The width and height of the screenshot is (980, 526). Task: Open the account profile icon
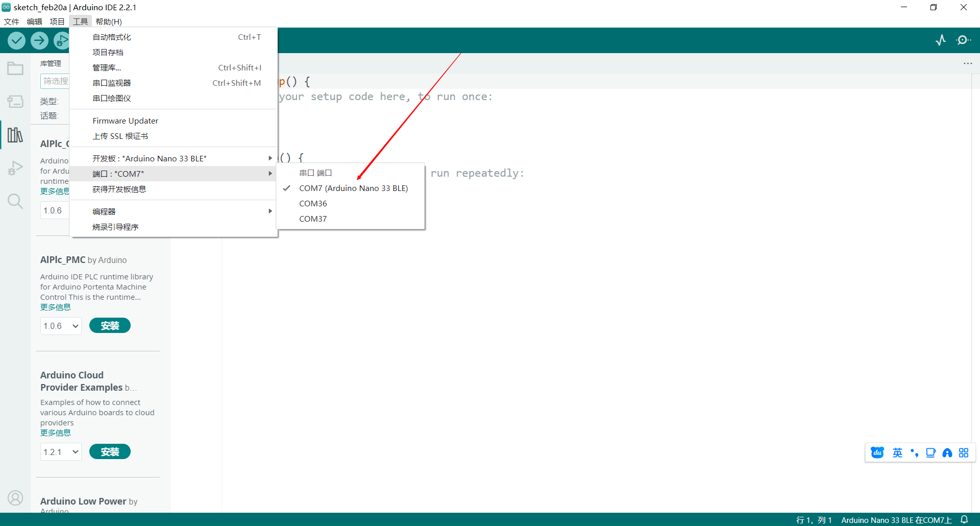(x=15, y=498)
